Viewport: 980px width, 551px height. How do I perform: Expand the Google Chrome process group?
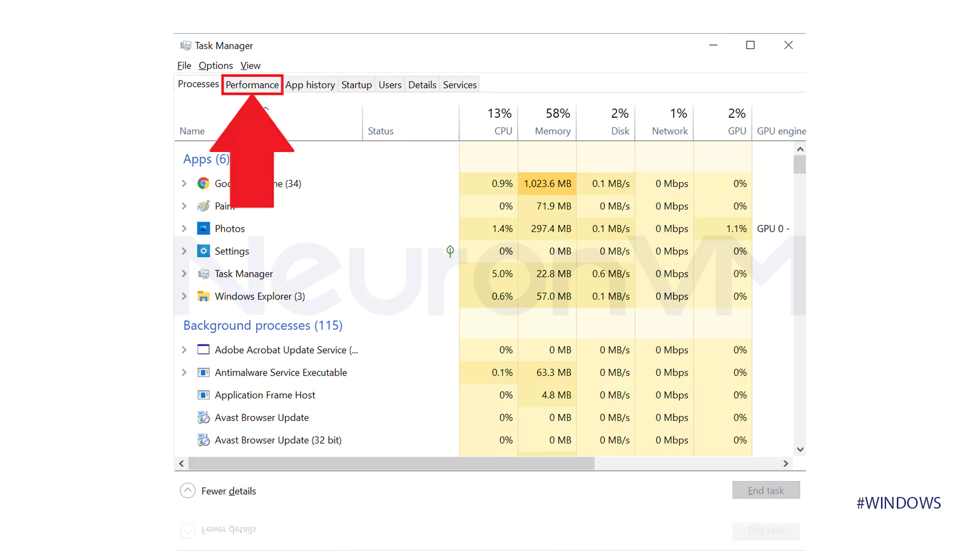[x=184, y=184]
